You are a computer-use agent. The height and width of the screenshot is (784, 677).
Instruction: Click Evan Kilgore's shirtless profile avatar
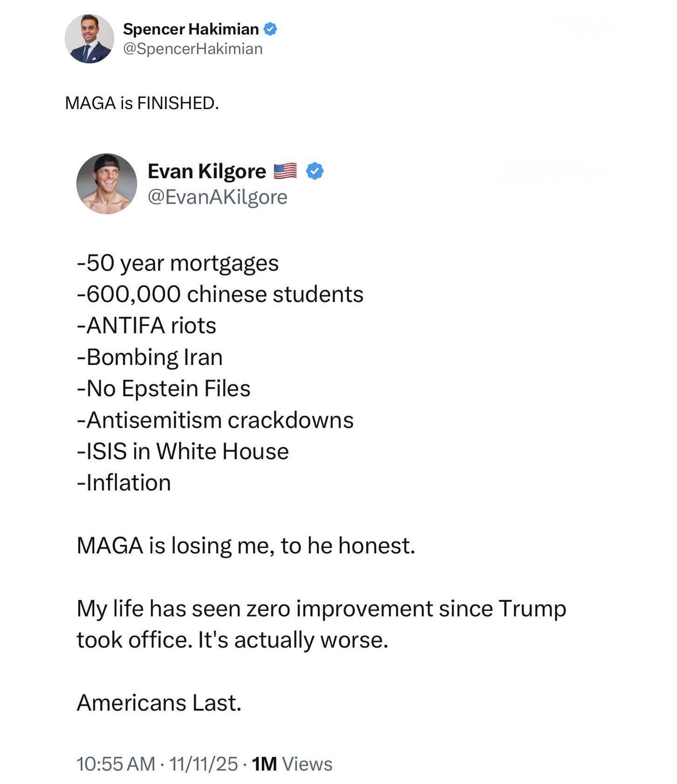107,184
